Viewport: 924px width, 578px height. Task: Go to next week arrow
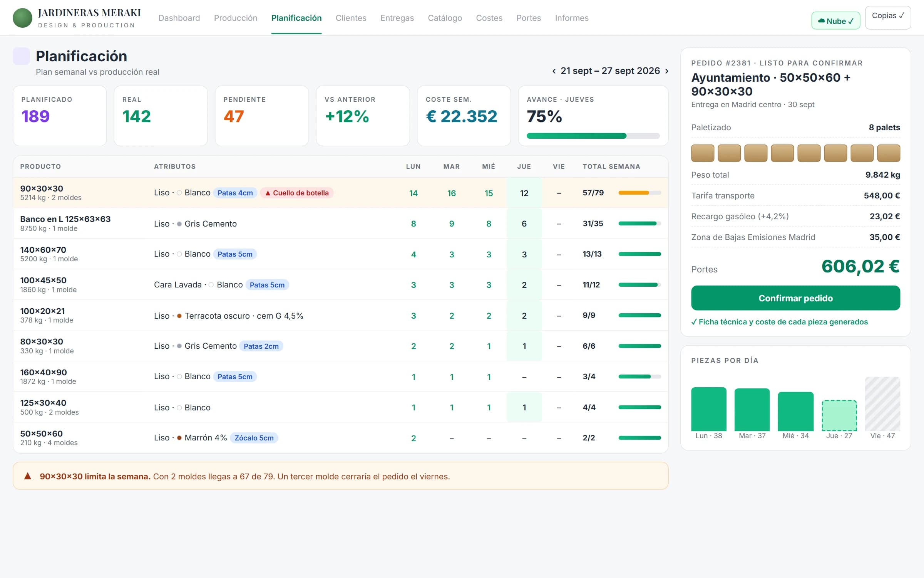[x=667, y=71]
